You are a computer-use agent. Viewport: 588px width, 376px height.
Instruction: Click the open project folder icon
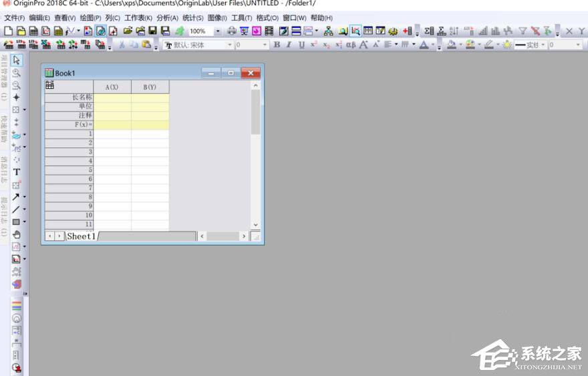click(x=128, y=31)
